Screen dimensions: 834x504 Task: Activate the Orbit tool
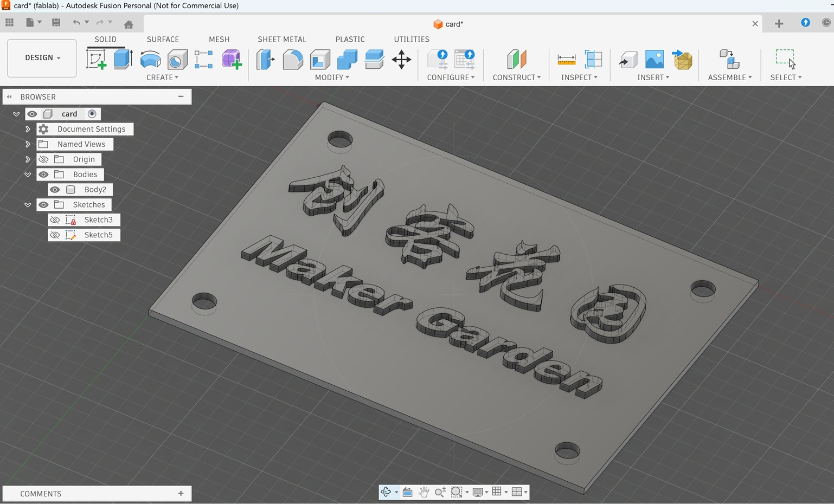pos(386,492)
